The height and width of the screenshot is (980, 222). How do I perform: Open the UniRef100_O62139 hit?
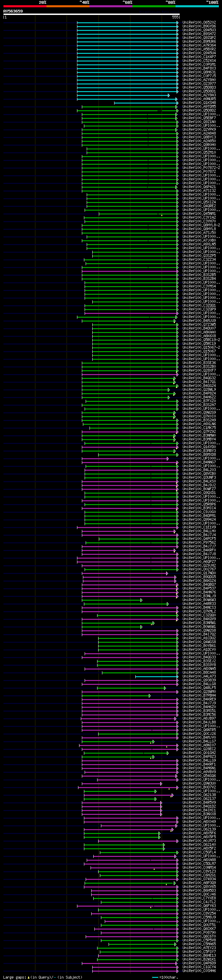coord(199,829)
